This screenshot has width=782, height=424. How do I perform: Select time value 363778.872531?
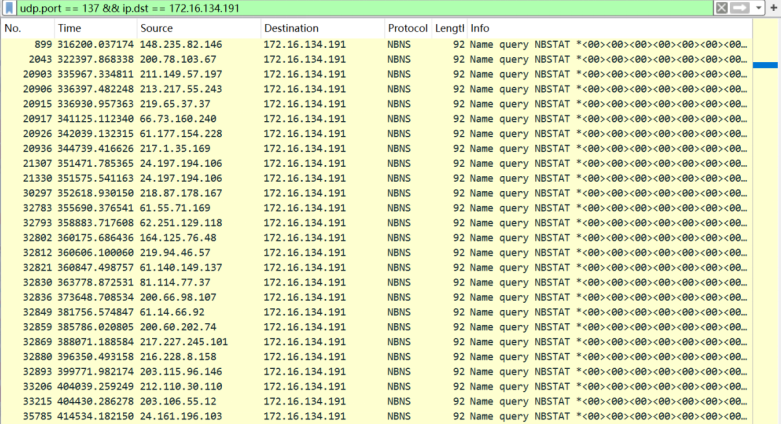pyautogui.click(x=95, y=282)
